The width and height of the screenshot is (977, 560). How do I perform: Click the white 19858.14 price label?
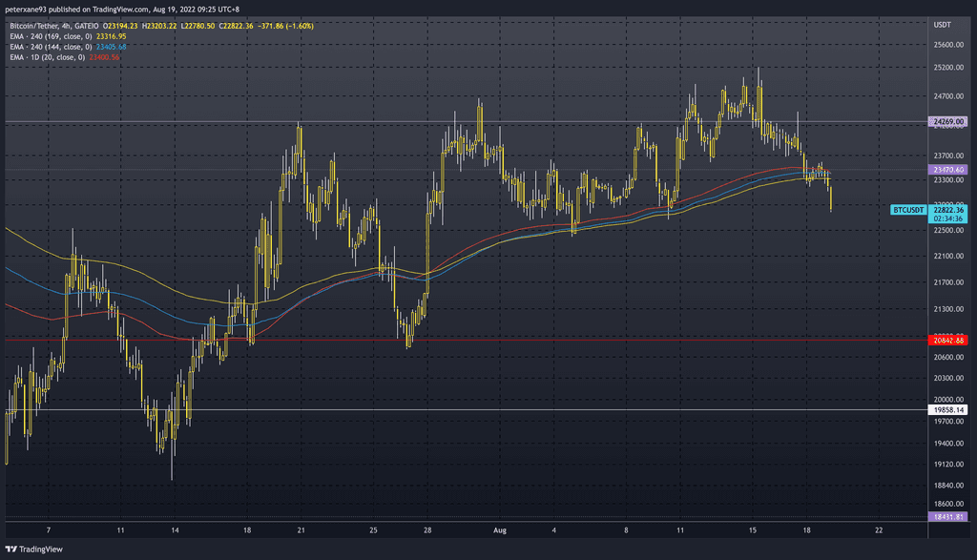coord(948,410)
